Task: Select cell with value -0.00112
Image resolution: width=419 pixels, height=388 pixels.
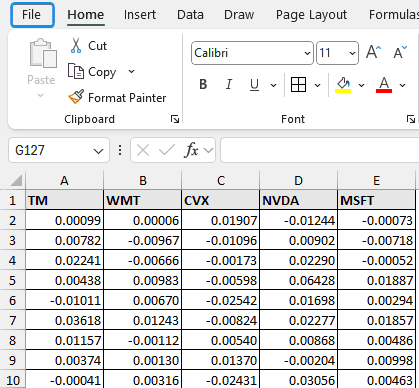Action: click(x=143, y=340)
